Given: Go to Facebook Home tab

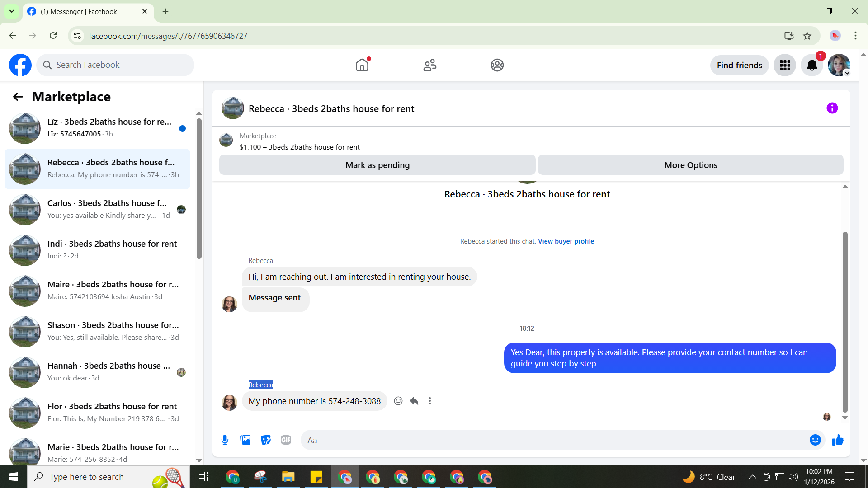Looking at the screenshot, I should [362, 66].
